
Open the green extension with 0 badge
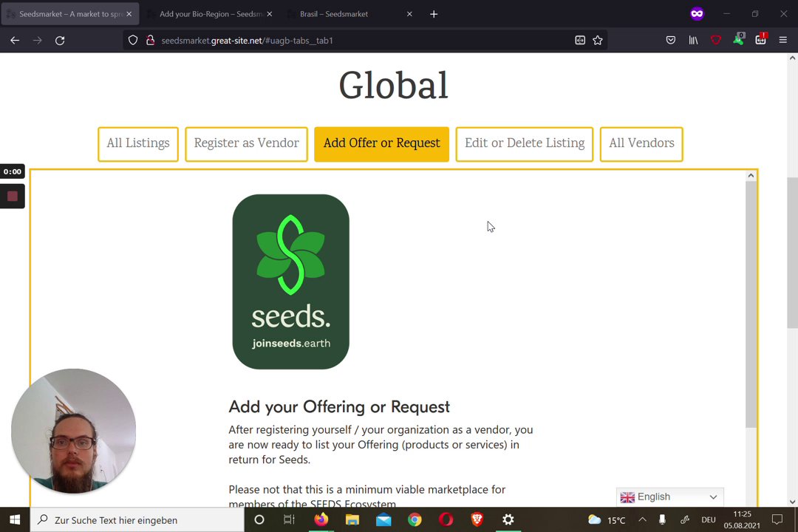pyautogui.click(x=738, y=39)
